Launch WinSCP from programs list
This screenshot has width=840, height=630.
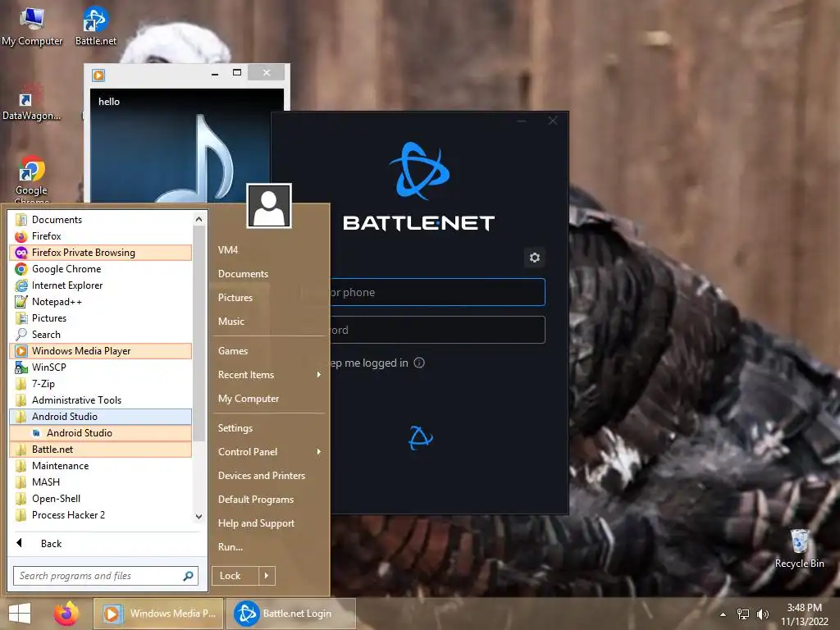[101, 367]
